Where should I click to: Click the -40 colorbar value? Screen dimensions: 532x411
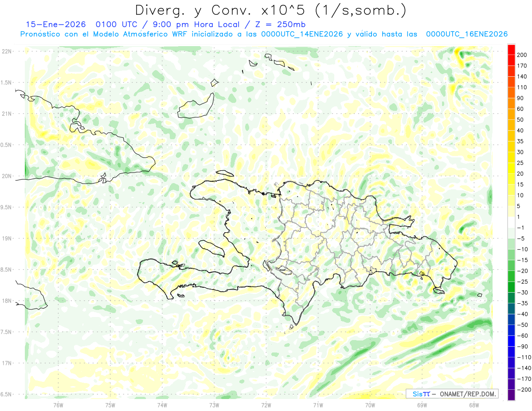pyautogui.click(x=522, y=314)
